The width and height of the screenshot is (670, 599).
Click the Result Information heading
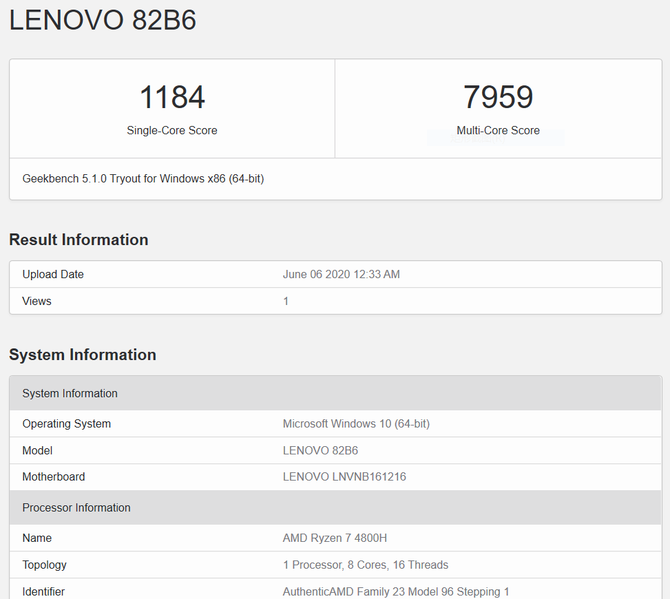pyautogui.click(x=79, y=240)
